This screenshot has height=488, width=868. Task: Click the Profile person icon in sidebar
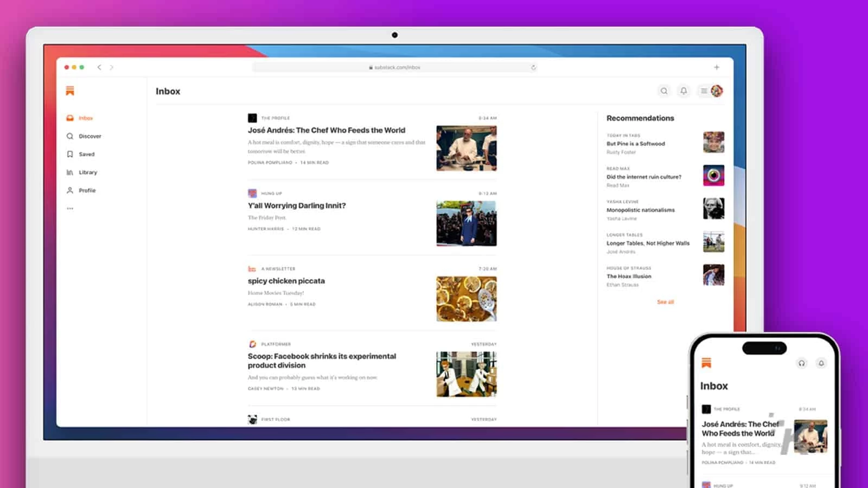point(70,190)
